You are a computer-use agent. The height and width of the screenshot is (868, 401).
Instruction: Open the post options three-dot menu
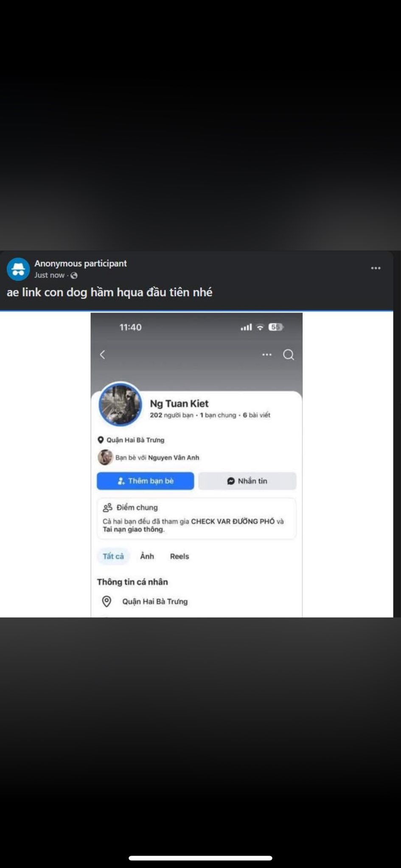[376, 268]
